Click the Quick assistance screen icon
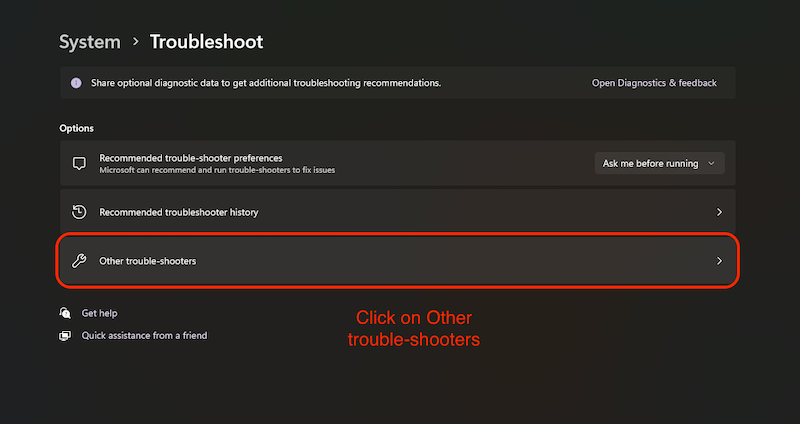800x424 pixels. coord(65,336)
